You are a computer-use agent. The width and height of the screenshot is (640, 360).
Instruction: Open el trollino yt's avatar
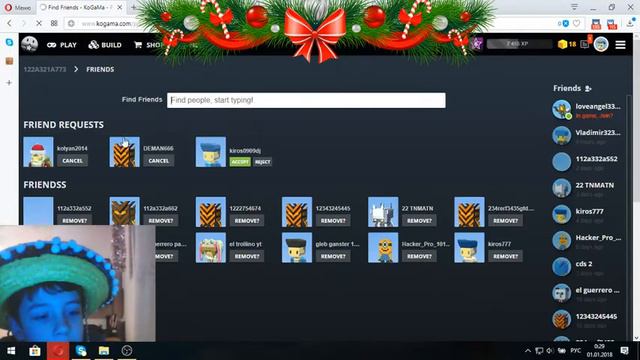(x=211, y=248)
